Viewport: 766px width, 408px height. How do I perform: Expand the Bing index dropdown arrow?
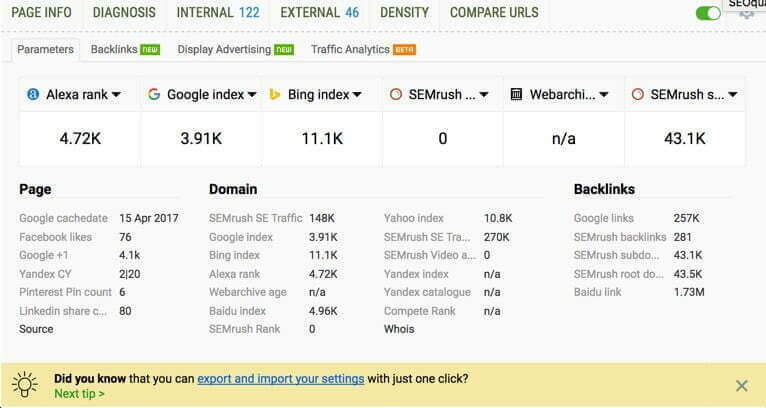tap(357, 95)
